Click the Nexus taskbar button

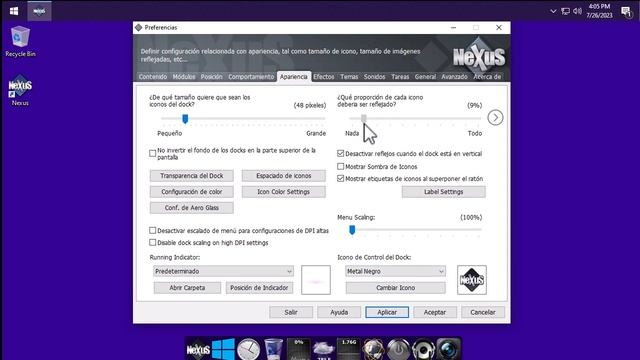click(40, 11)
